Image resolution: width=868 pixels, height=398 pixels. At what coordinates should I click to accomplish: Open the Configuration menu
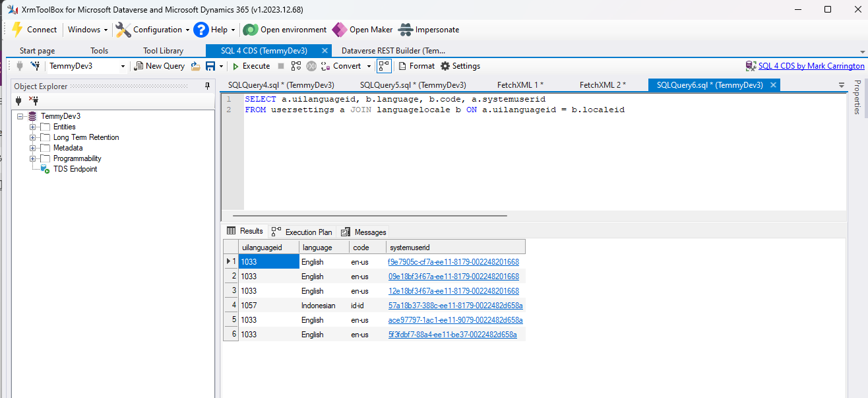(x=152, y=30)
